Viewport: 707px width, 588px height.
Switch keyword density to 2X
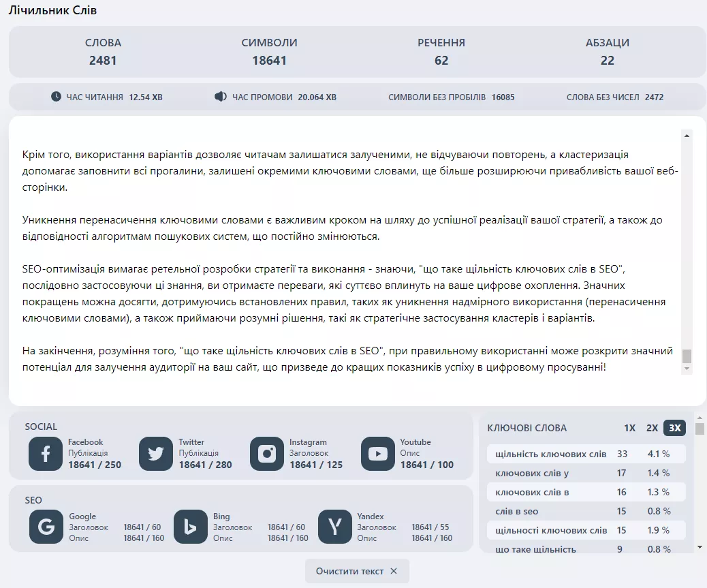[652, 428]
